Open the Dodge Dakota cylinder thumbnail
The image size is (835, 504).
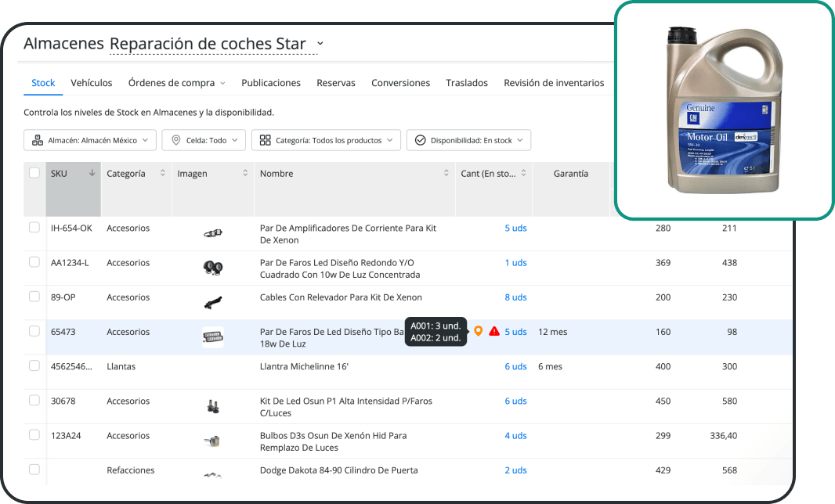click(213, 475)
